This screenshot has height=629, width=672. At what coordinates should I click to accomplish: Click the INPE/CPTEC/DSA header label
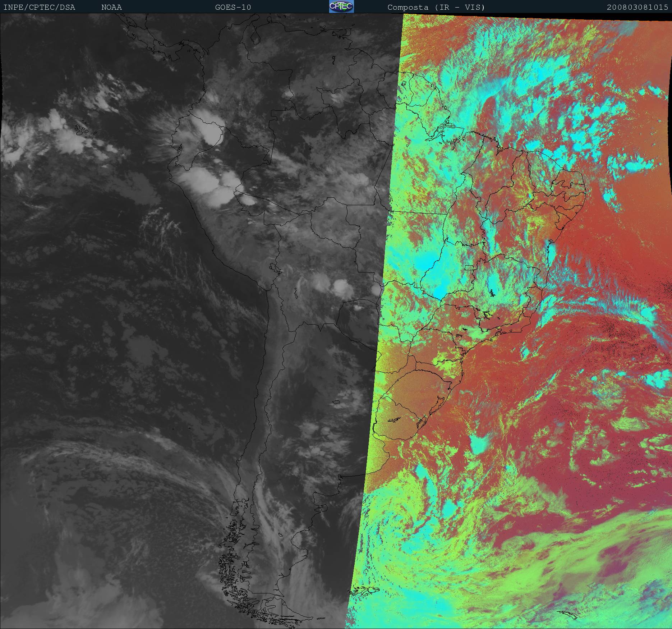(x=39, y=7)
